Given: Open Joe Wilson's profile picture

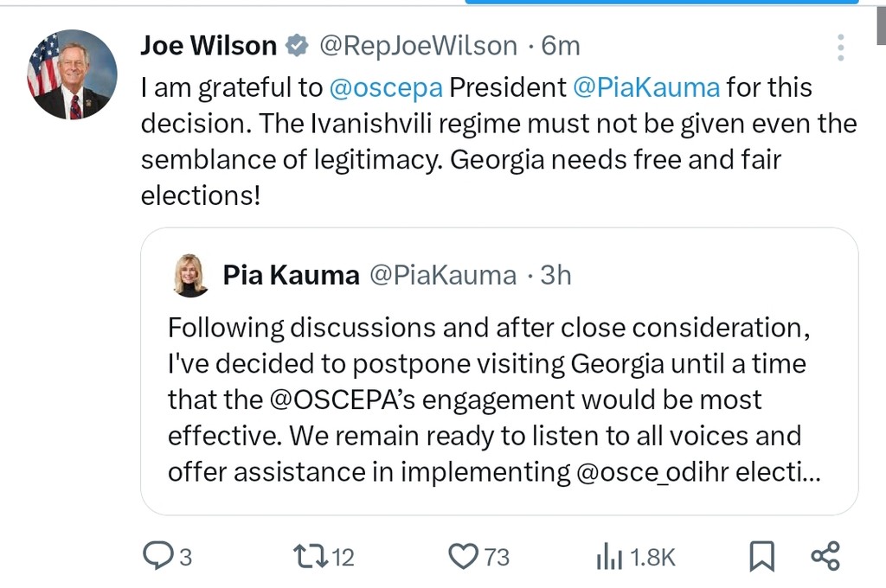Looking at the screenshot, I should pyautogui.click(x=72, y=74).
